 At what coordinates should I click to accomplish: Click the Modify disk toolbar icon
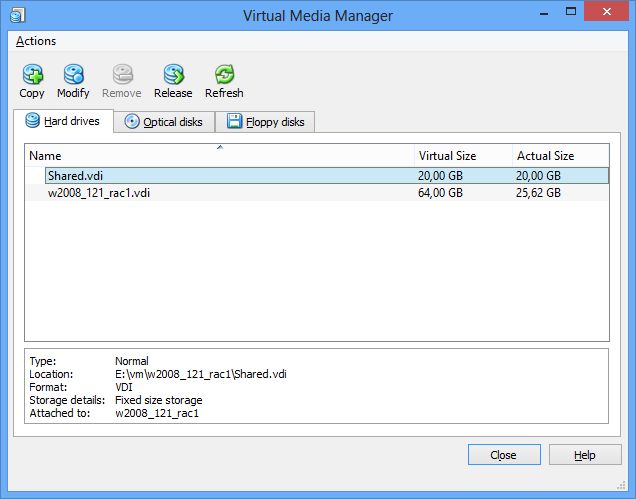pos(73,75)
